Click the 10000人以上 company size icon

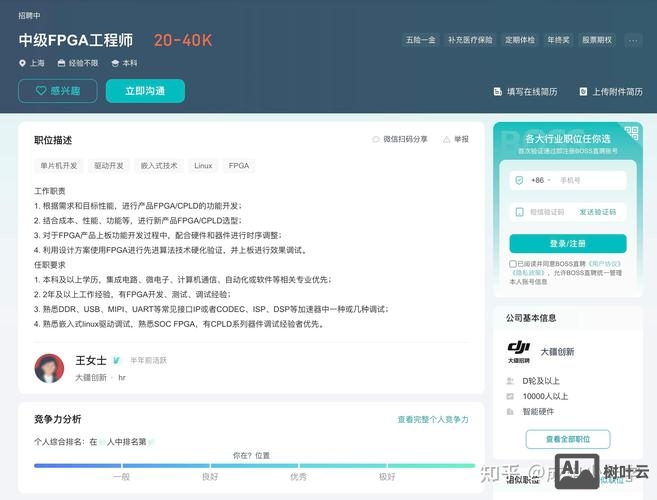pyautogui.click(x=510, y=396)
